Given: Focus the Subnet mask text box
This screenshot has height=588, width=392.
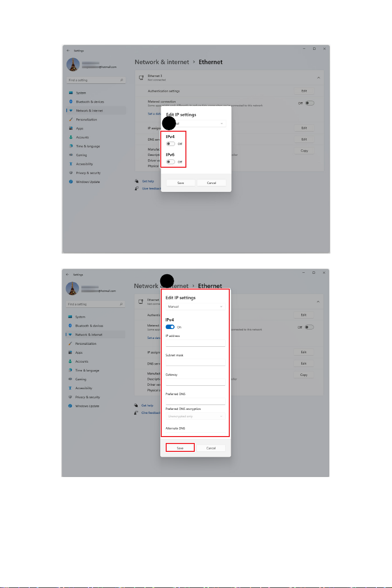Looking at the screenshot, I should (195, 362).
